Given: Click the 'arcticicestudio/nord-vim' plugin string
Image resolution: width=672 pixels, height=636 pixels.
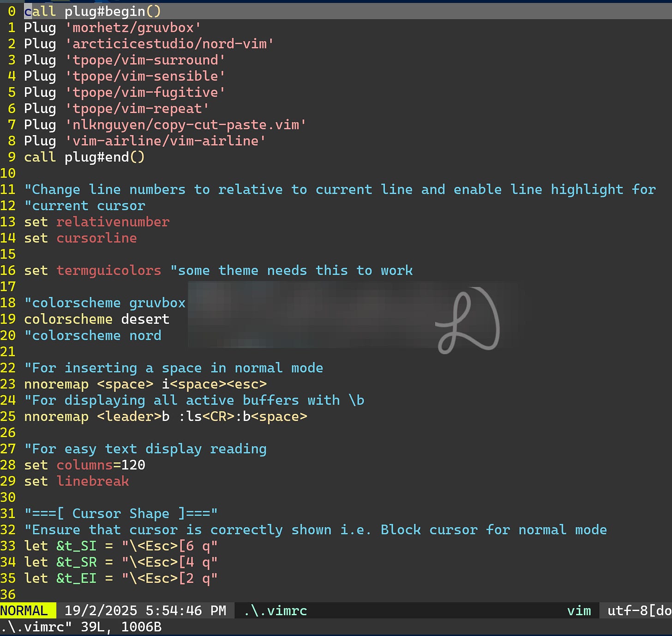Looking at the screenshot, I should click(169, 44).
